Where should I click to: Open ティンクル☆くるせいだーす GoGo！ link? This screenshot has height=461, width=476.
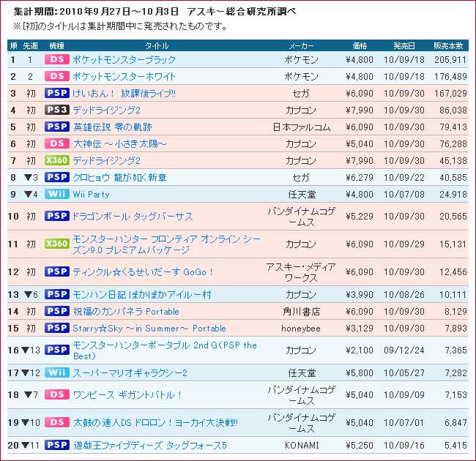click(x=143, y=271)
